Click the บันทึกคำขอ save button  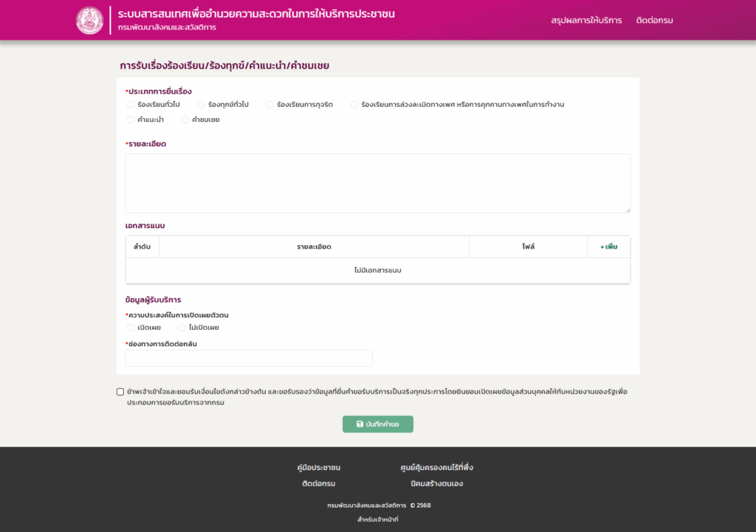coord(377,424)
